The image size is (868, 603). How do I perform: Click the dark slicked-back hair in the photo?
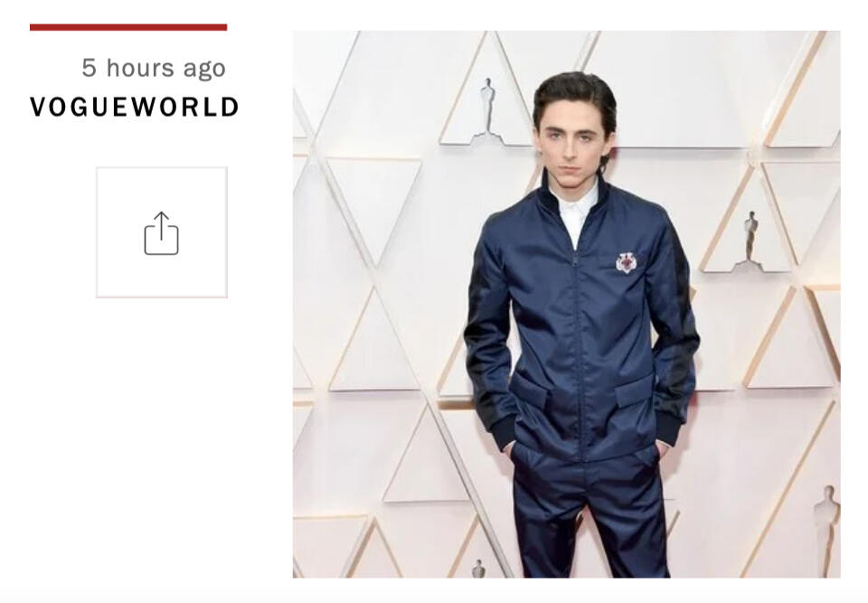pyautogui.click(x=576, y=97)
